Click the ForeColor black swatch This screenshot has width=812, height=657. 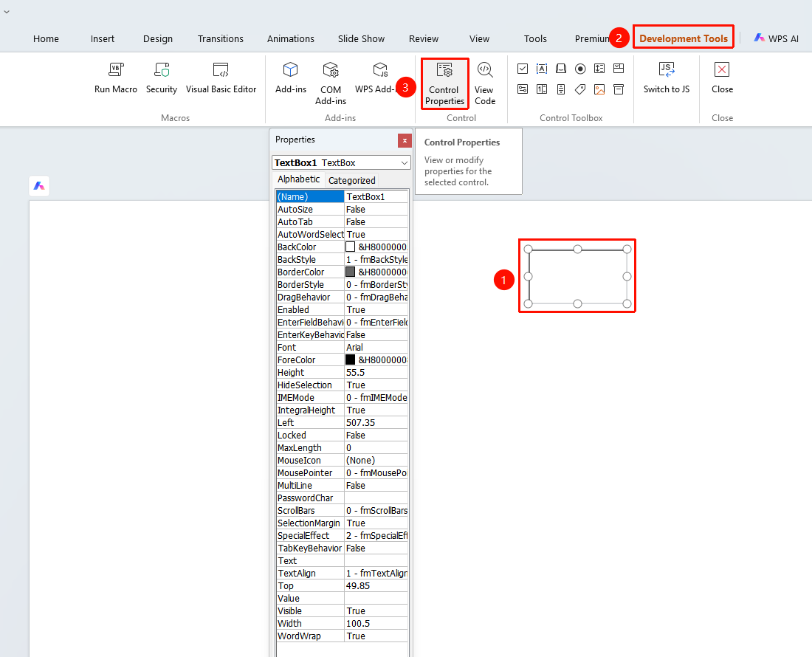pos(351,360)
